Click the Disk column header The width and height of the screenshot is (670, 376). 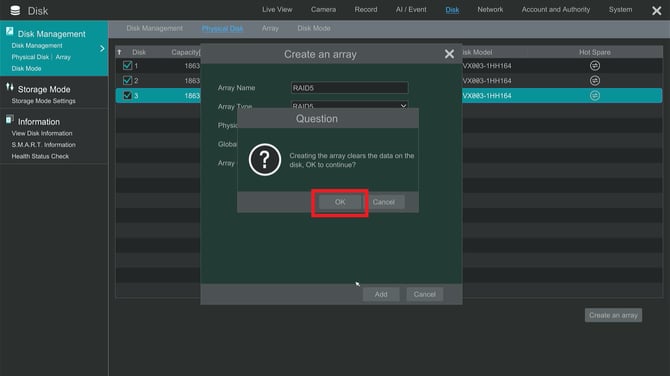click(139, 52)
